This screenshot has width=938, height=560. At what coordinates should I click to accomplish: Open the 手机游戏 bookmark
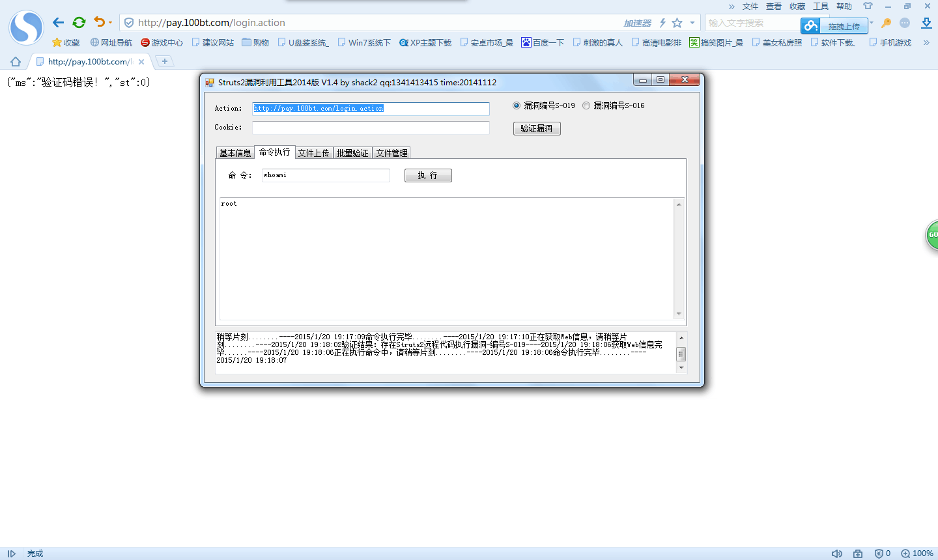click(890, 42)
